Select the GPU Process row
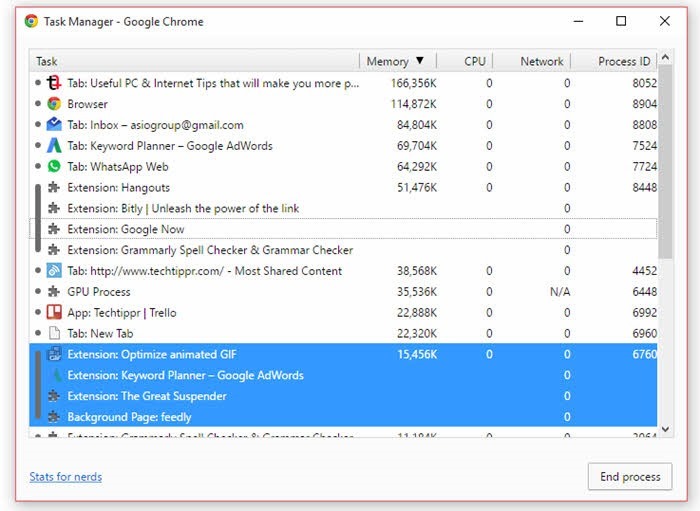This screenshot has width=700, height=511. coord(343,291)
